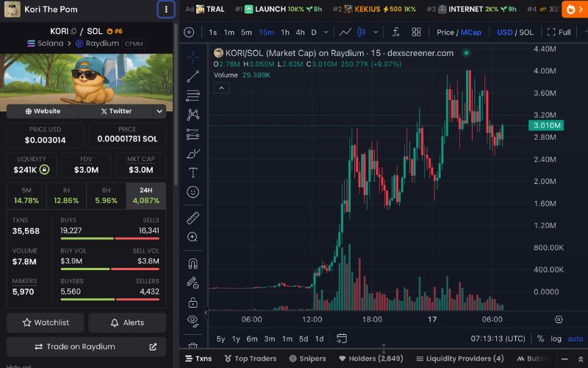The image size is (588, 368).
Task: Activate the zoom in tool
Action: (193, 237)
